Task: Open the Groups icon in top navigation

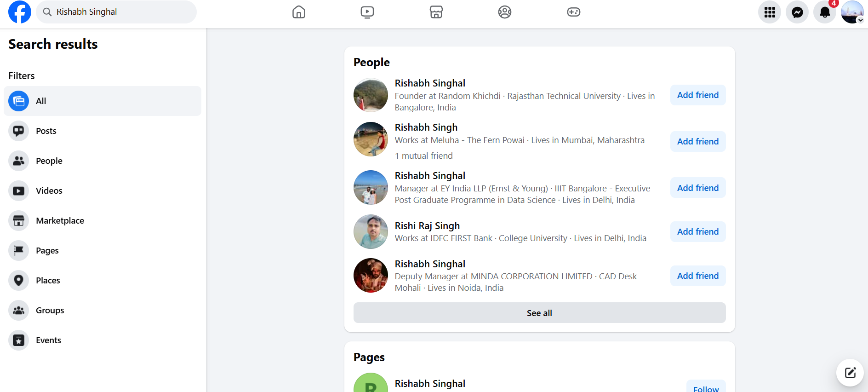Action: click(505, 12)
